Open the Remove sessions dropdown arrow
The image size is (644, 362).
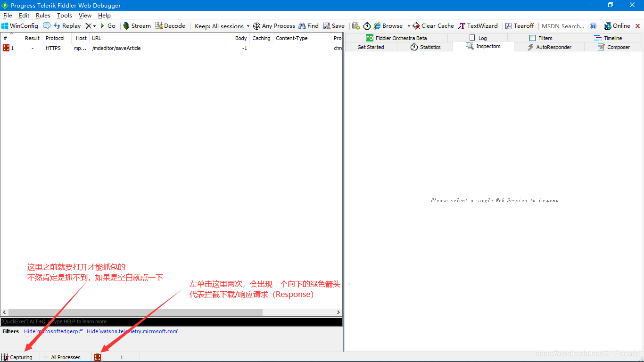(94, 26)
